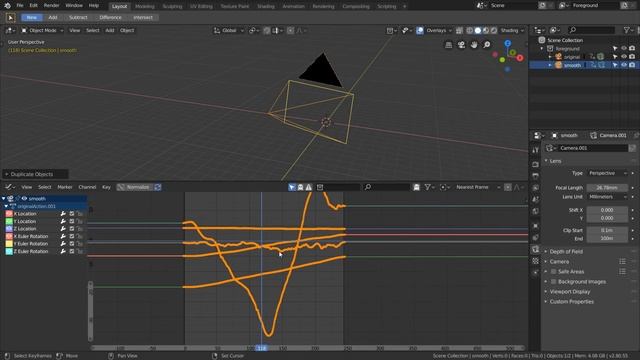
Task: Click the Normalize auto refresh icon
Action: click(x=158, y=187)
